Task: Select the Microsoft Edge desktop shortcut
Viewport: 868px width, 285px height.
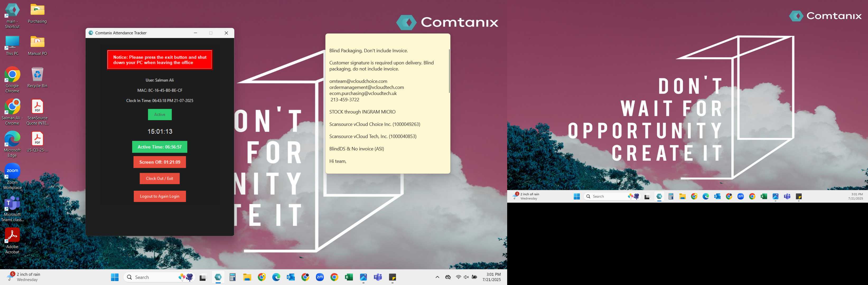Action: tap(12, 145)
